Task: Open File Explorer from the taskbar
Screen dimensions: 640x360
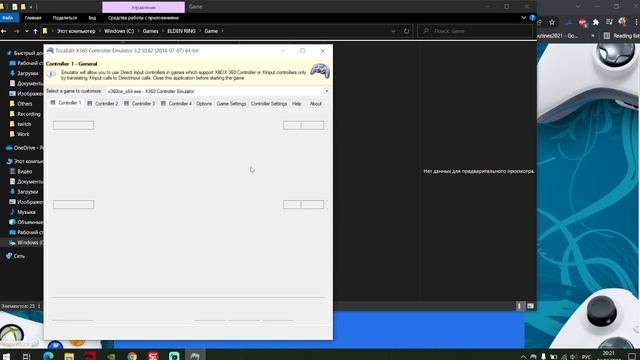Action: (x=69, y=356)
